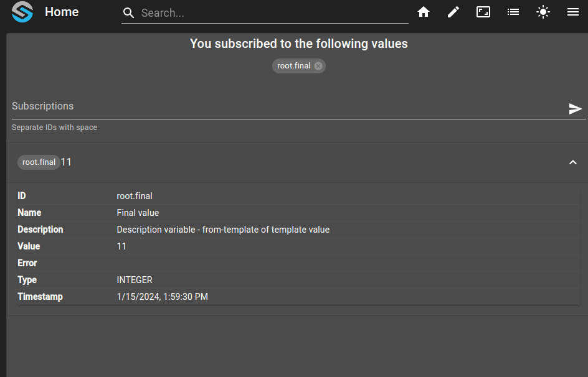The width and height of the screenshot is (588, 377).
Task: Select the Value row showing 11
Action: pyautogui.click(x=298, y=246)
